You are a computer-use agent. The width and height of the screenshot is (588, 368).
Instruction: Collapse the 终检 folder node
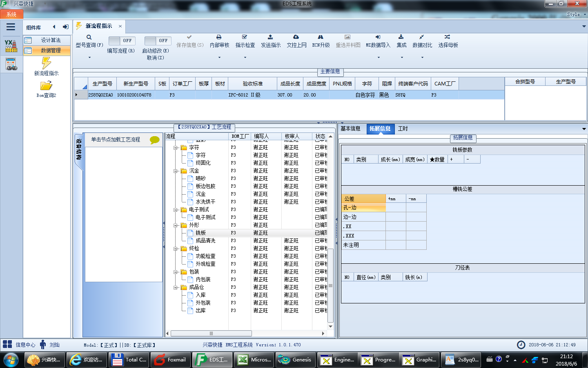pyautogui.click(x=176, y=249)
